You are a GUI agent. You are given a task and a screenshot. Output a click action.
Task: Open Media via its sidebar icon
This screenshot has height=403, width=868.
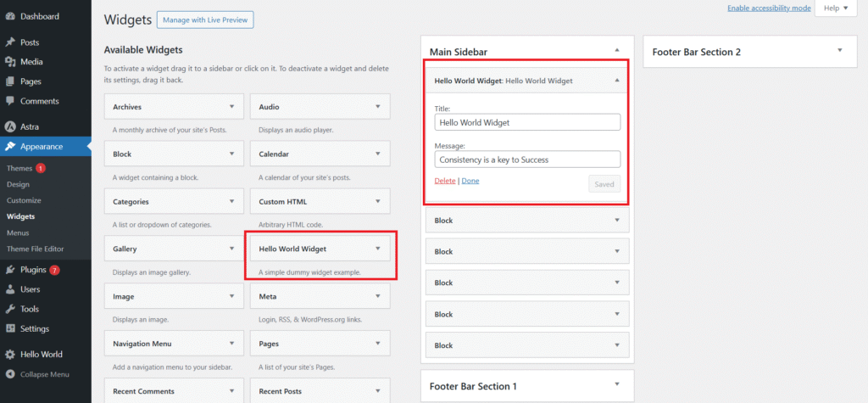[10, 61]
